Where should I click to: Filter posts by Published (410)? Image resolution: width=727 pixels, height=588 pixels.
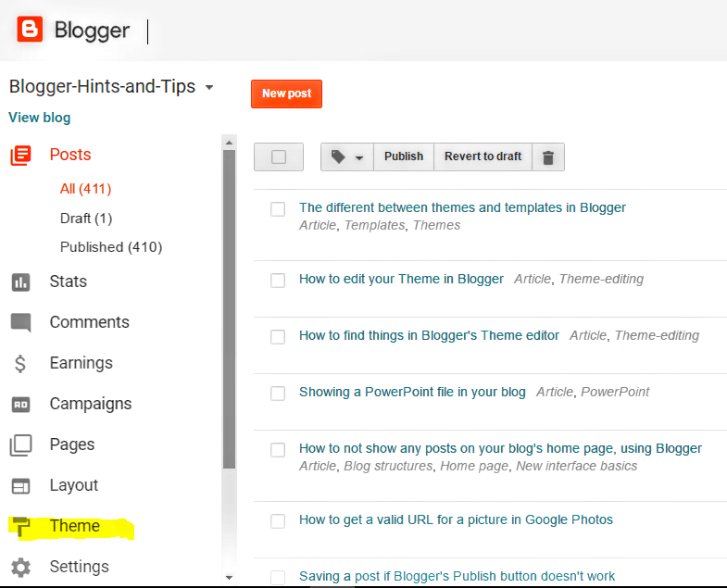tap(111, 246)
